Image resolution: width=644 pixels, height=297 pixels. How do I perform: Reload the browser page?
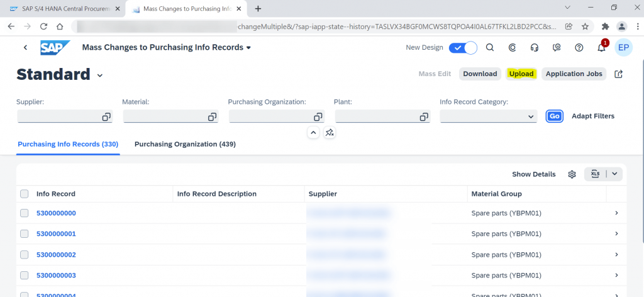(43, 26)
